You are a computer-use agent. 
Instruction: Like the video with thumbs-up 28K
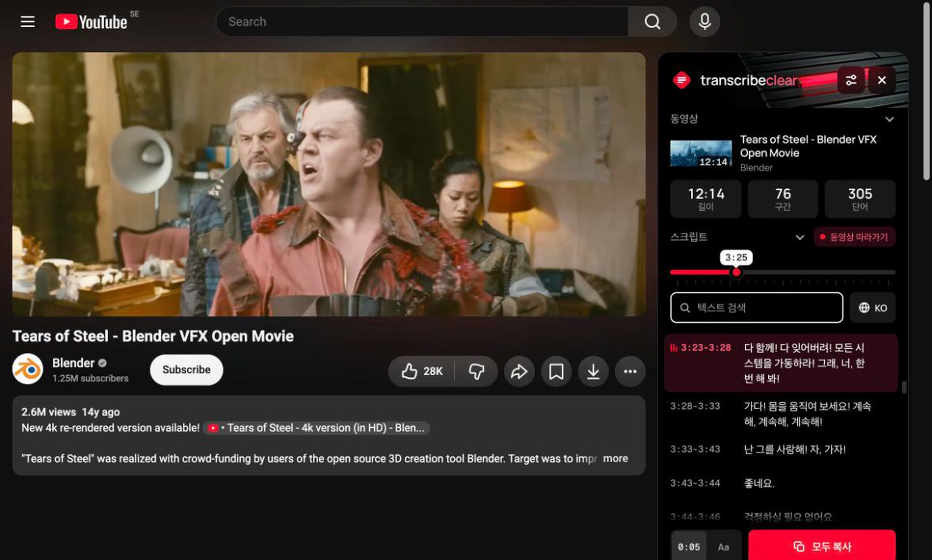(422, 371)
